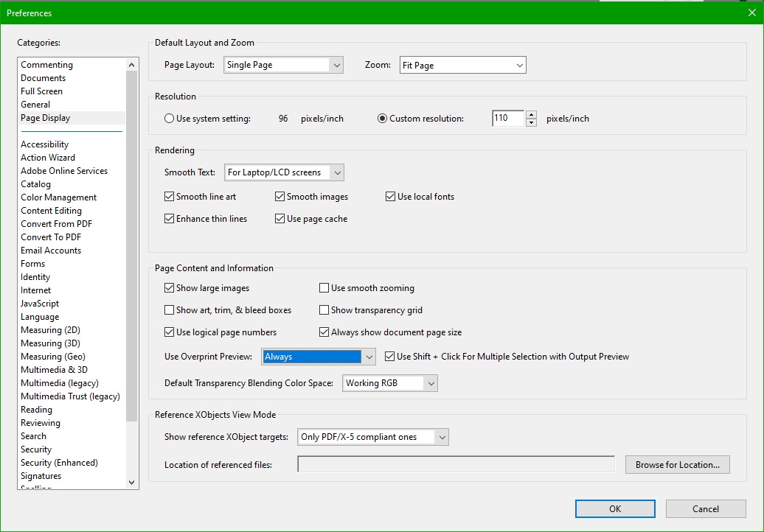Toggle the Enhance thin lines checkbox
This screenshot has width=764, height=532.
(170, 219)
